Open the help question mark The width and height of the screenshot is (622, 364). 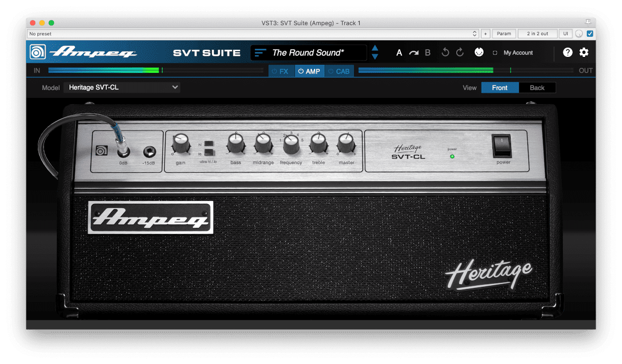(568, 52)
